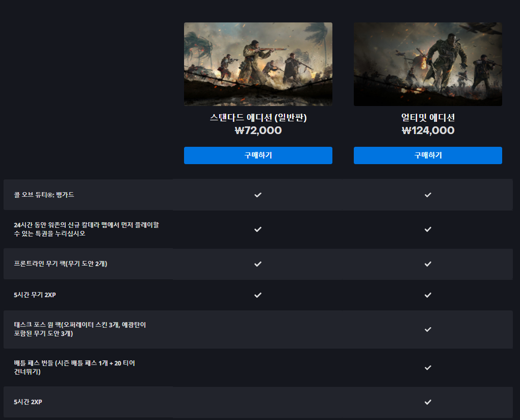This screenshot has height=420, width=520.
Task: Click the 스탠다드 에디션 (일반판) title
Action: tap(258, 118)
